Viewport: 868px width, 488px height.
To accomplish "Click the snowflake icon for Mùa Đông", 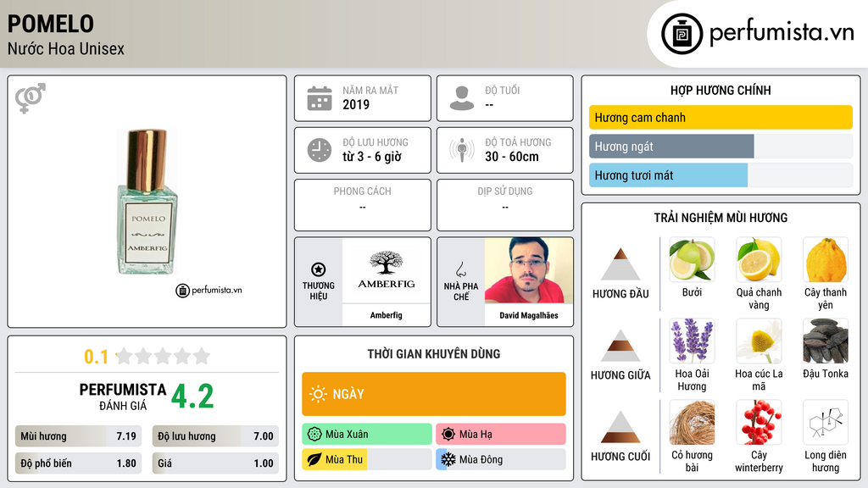I will [448, 459].
